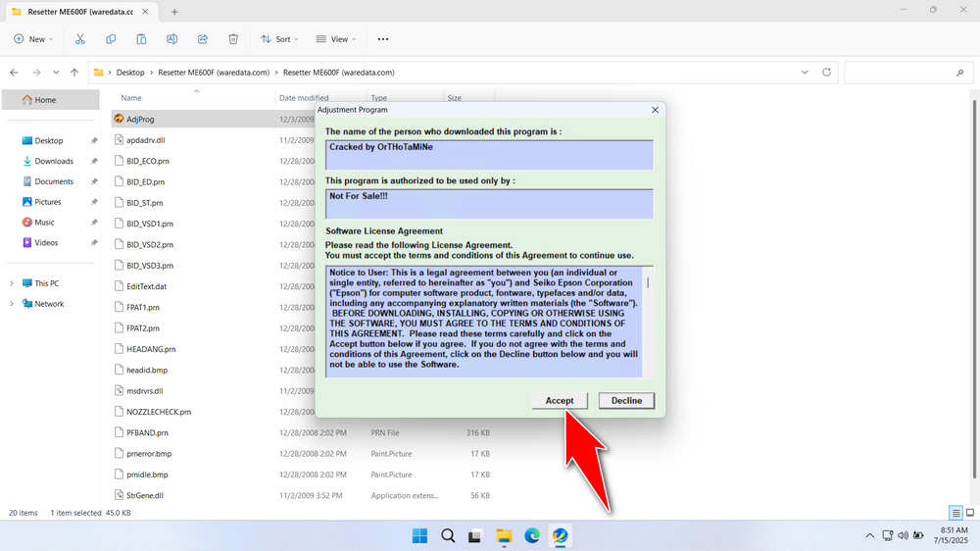Select the AdjProg application file

[x=140, y=120]
